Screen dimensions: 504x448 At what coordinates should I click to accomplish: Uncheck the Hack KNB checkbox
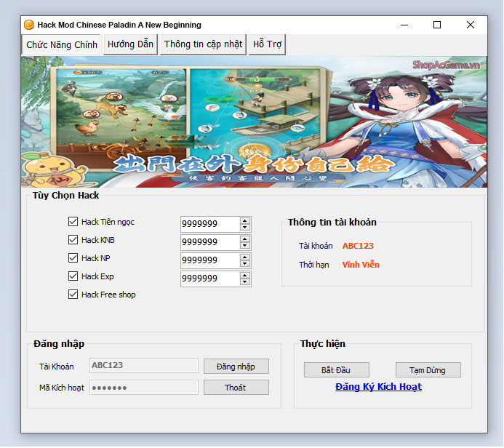coord(73,240)
